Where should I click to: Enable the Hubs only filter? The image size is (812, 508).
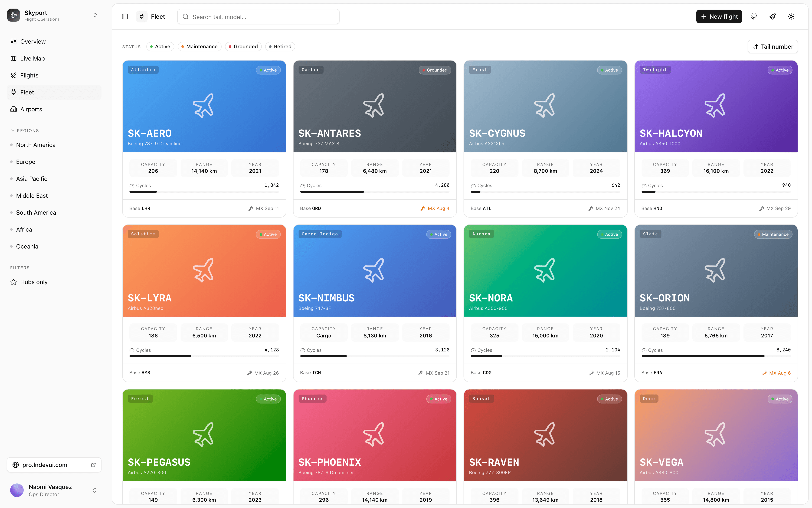coord(54,282)
